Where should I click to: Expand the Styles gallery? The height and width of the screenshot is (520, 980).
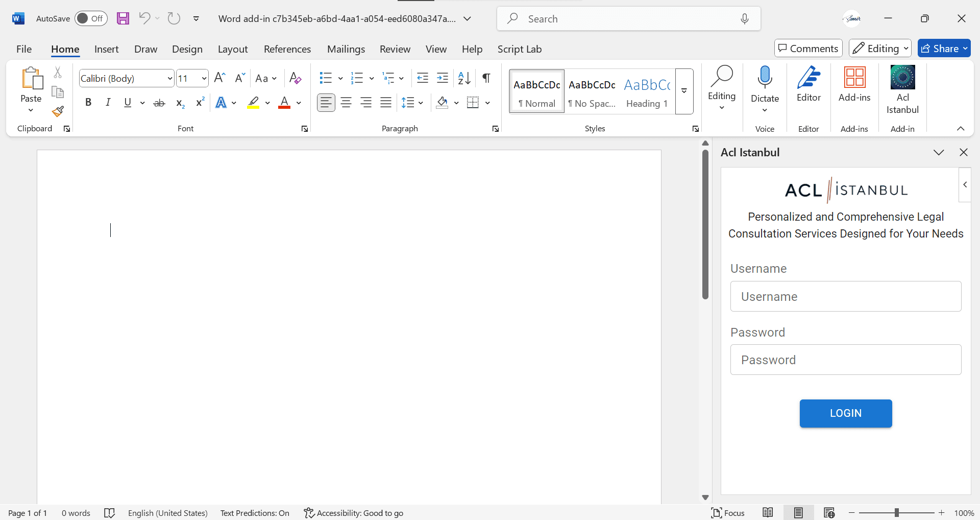684,91
